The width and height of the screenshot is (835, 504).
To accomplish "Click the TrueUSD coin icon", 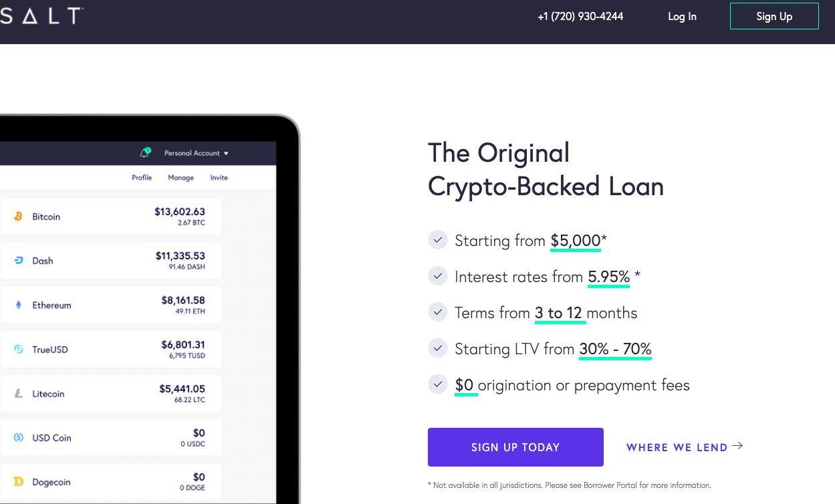I will pos(19,350).
